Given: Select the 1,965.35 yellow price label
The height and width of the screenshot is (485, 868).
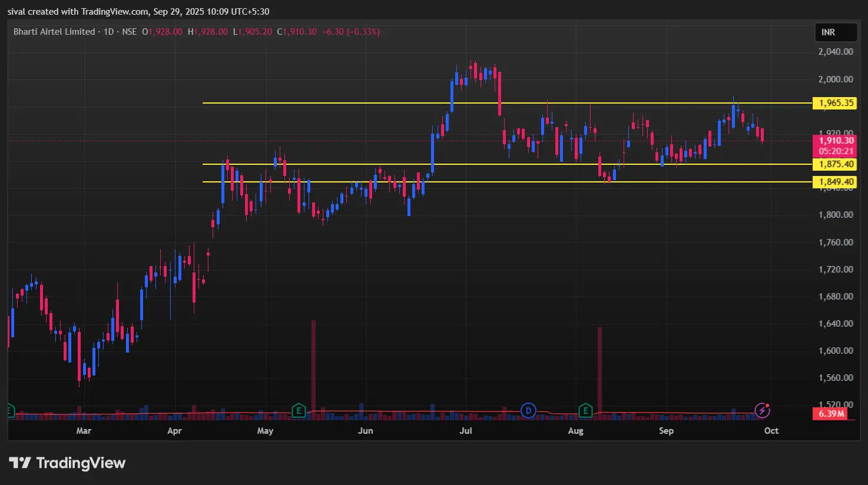Looking at the screenshot, I should tap(835, 103).
